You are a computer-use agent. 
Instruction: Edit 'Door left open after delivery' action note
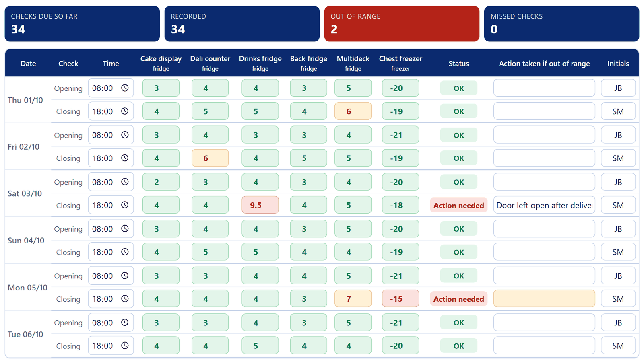pyautogui.click(x=544, y=205)
